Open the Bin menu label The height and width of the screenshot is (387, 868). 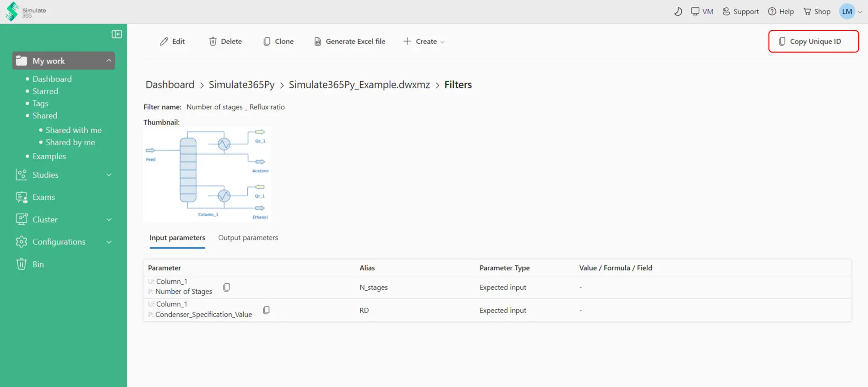coord(38,264)
